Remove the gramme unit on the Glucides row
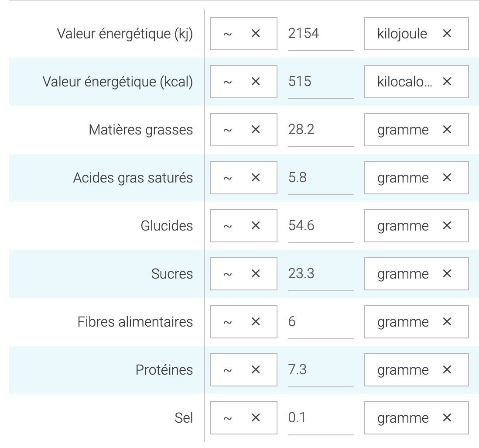 (x=447, y=226)
